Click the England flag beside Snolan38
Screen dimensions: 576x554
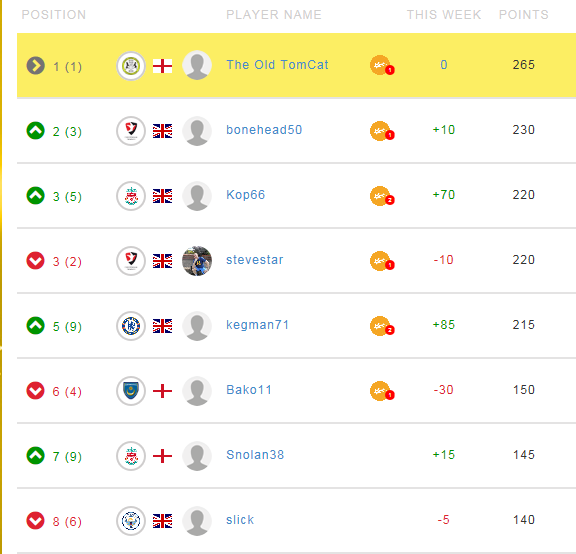(162, 456)
